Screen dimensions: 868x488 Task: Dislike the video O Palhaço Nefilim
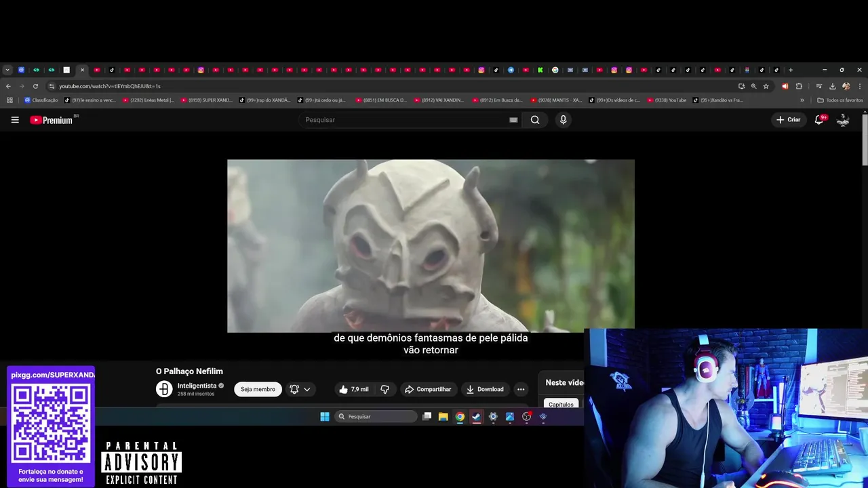[384, 389]
